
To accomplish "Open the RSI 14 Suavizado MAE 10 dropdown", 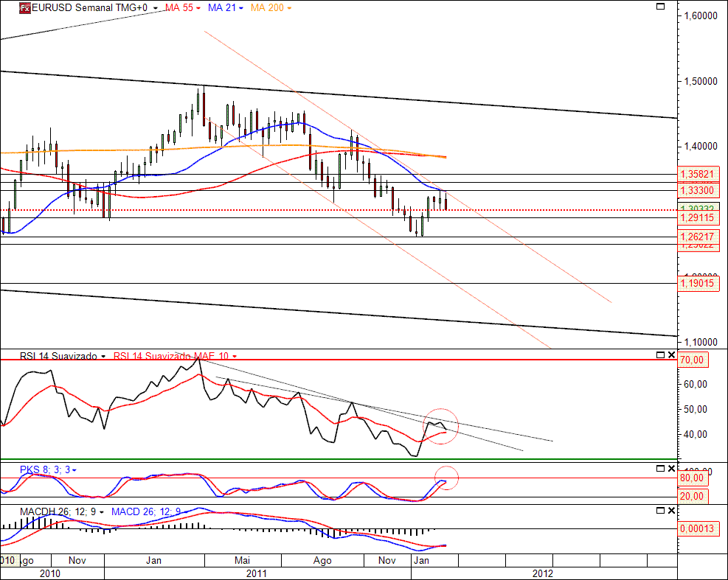I will tap(235, 357).
